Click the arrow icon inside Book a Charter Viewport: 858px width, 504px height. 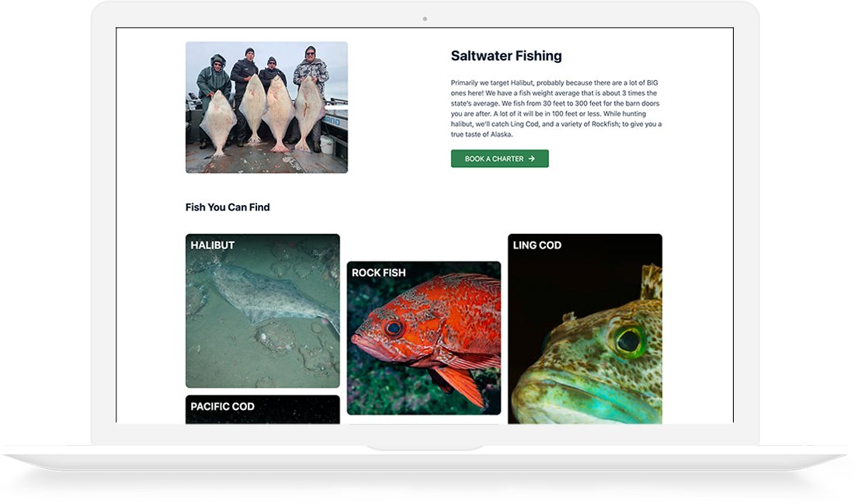point(531,158)
